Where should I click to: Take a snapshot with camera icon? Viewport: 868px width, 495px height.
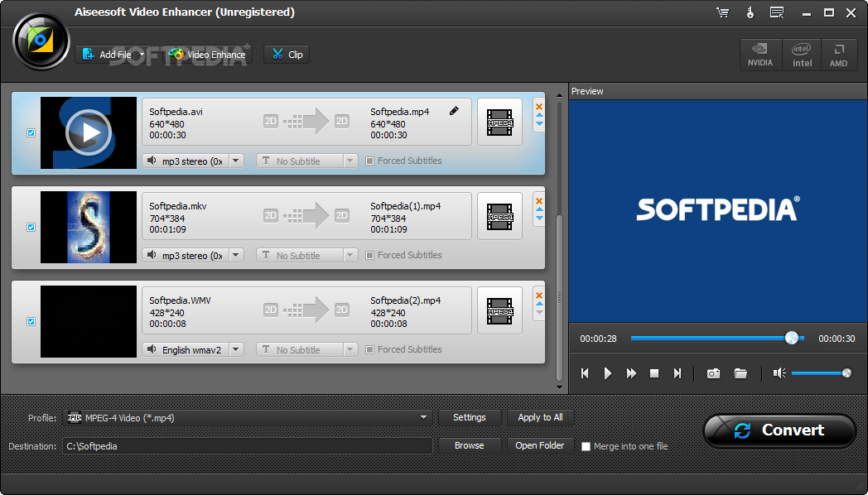(x=714, y=373)
